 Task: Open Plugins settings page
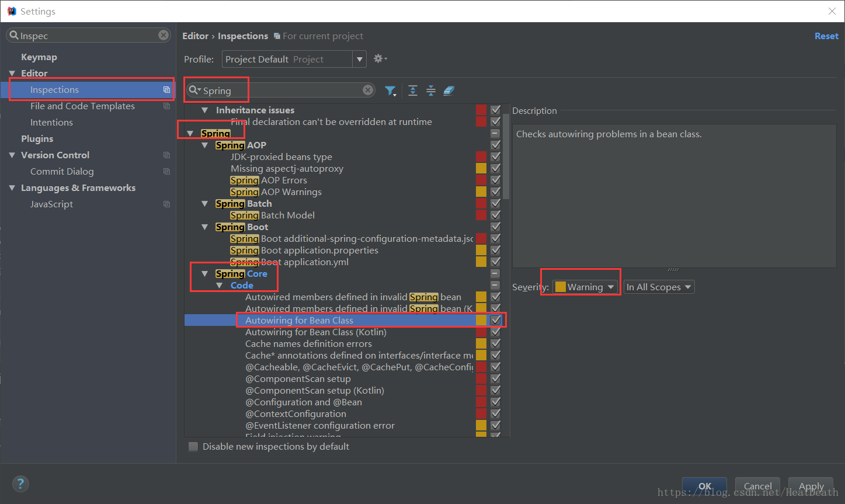[37, 139]
